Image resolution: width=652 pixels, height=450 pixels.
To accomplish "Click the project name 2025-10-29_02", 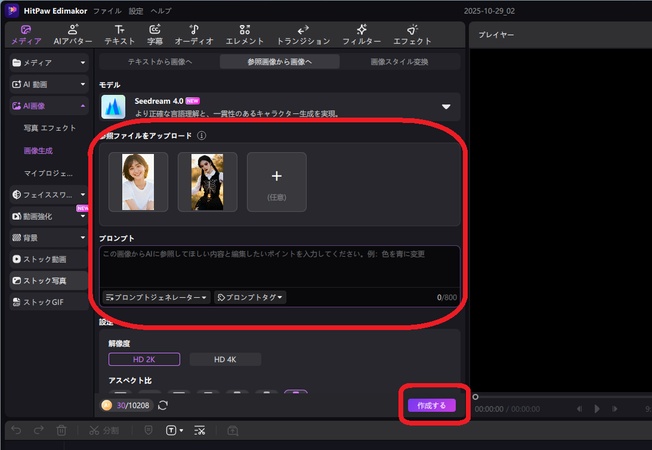I will tap(489, 11).
